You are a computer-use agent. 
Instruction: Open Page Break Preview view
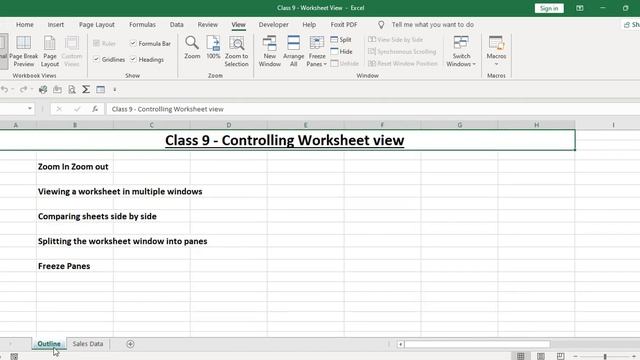[x=23, y=51]
